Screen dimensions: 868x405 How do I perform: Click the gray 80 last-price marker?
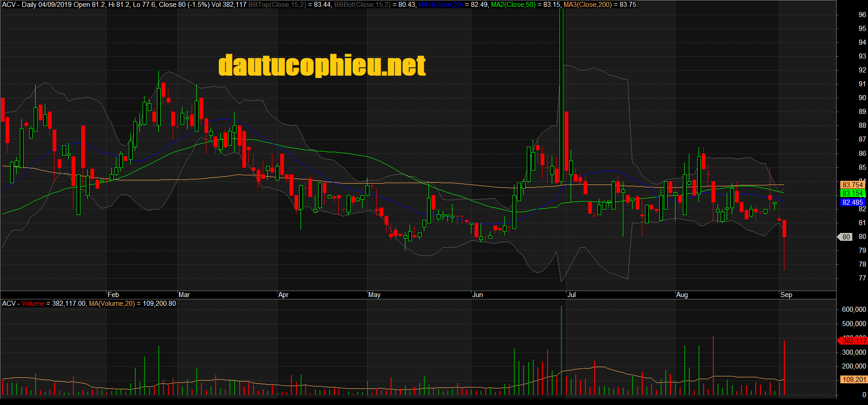click(x=846, y=237)
